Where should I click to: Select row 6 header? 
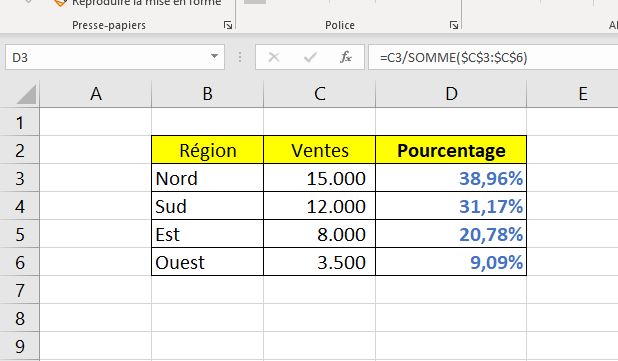point(20,262)
